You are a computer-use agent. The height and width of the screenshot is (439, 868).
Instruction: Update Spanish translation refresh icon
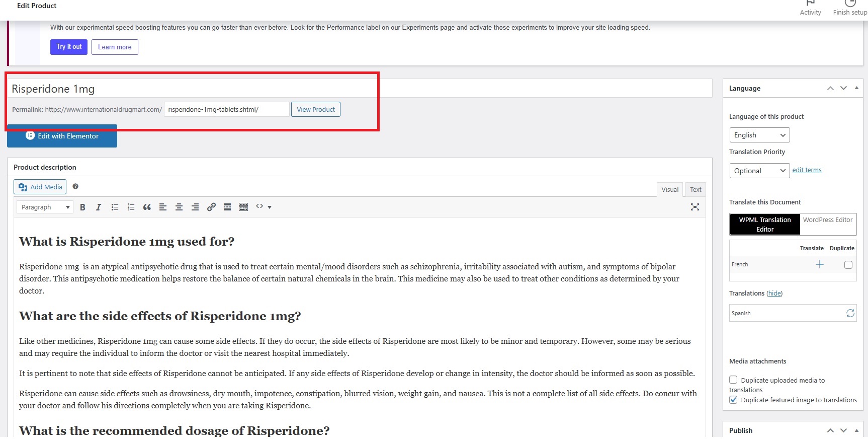click(x=850, y=313)
